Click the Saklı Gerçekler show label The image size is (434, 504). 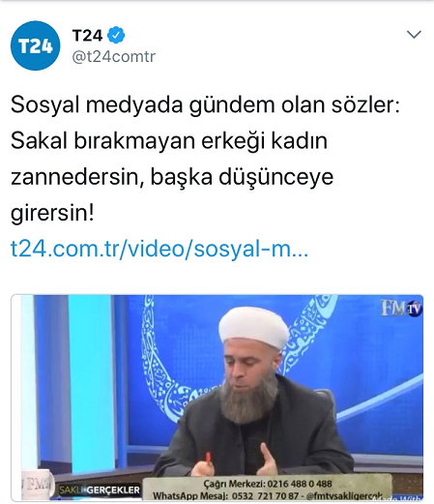point(100,489)
